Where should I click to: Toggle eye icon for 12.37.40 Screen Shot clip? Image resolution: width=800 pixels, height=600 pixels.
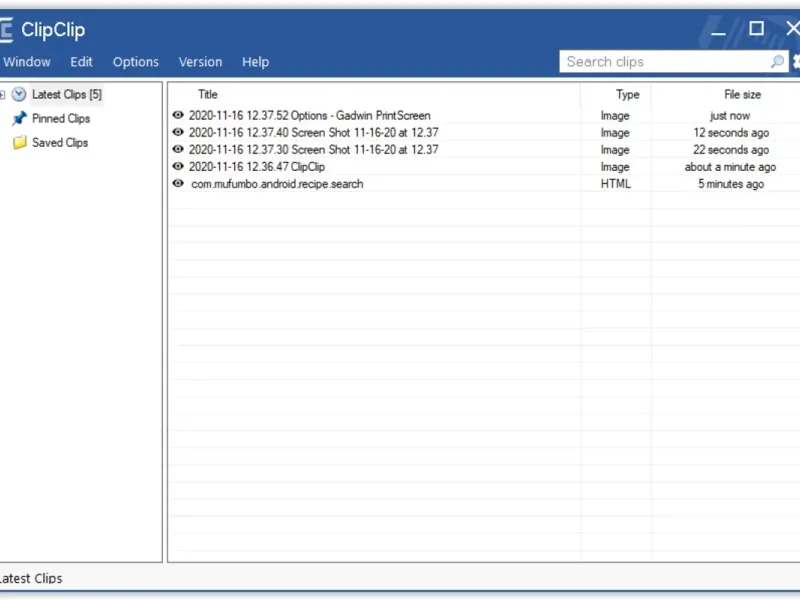[178, 132]
